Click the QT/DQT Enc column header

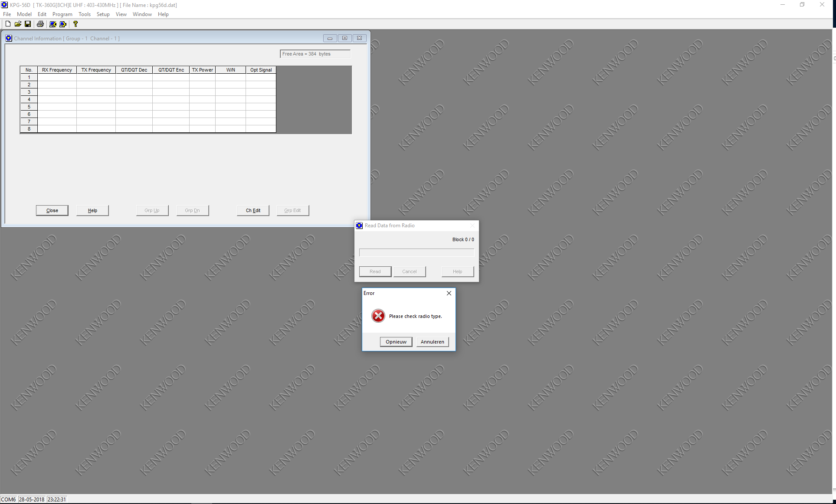tap(171, 70)
